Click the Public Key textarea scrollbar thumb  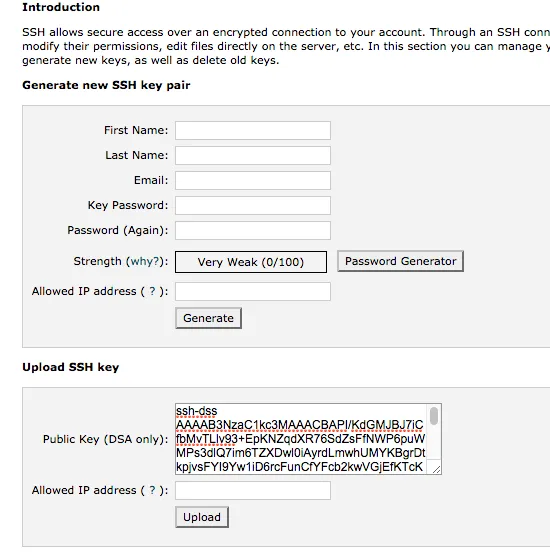(434, 416)
